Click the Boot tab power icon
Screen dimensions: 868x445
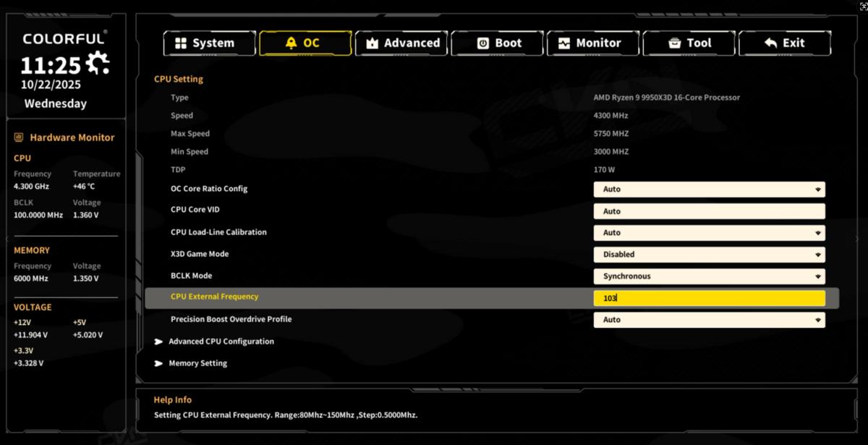pos(482,43)
